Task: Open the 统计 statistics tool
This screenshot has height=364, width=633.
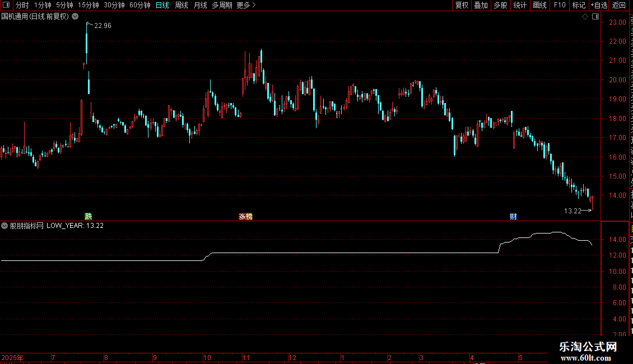Action: [520, 5]
